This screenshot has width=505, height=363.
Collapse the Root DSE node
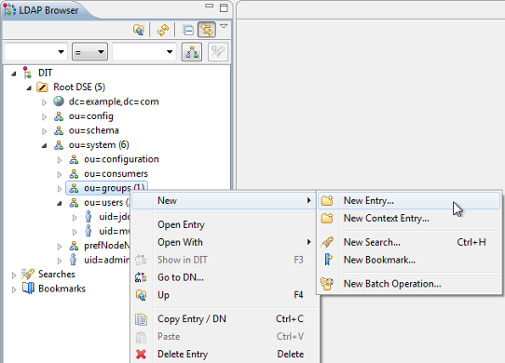[x=29, y=88]
